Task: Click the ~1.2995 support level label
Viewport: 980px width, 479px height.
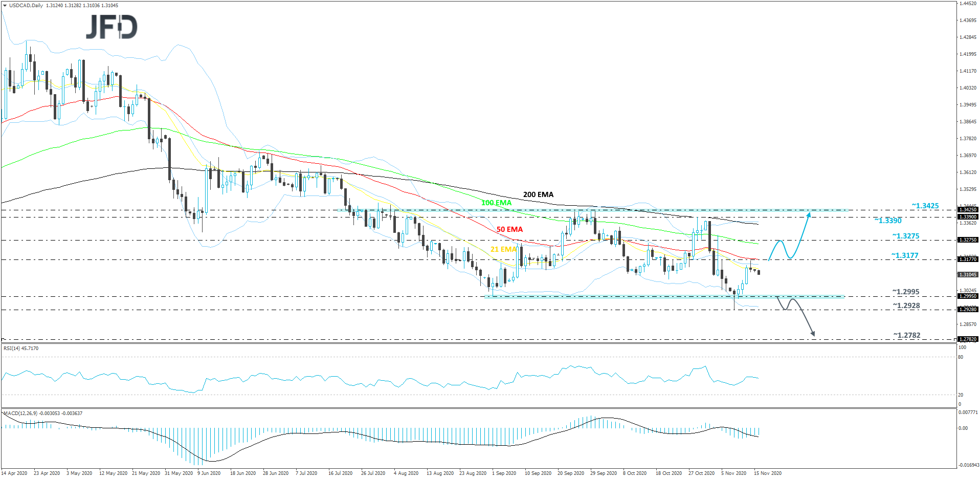Action: tap(906, 292)
